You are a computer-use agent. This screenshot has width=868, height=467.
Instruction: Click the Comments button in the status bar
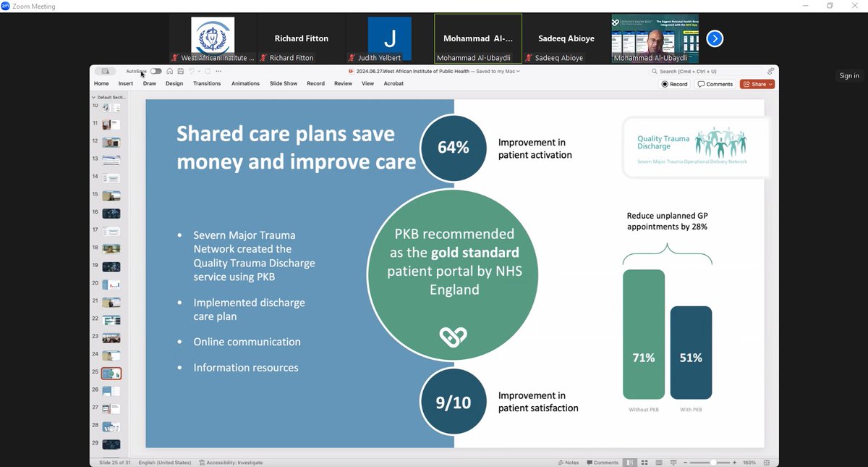(603, 463)
